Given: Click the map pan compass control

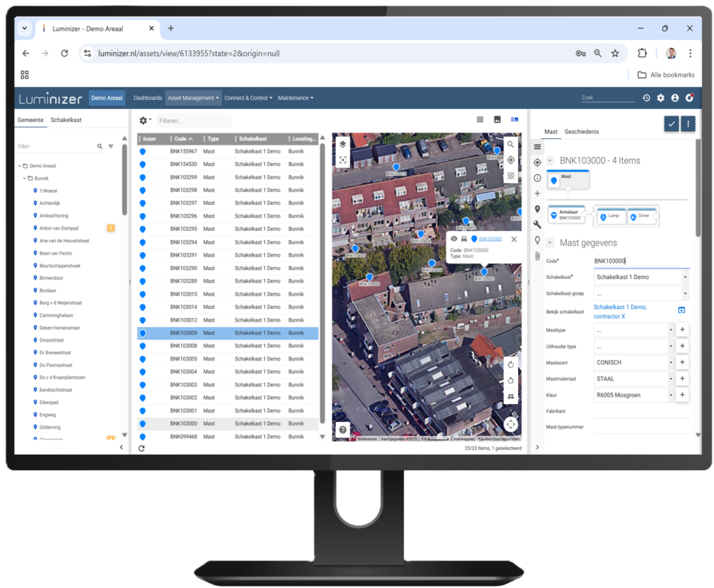Looking at the screenshot, I should click(510, 425).
